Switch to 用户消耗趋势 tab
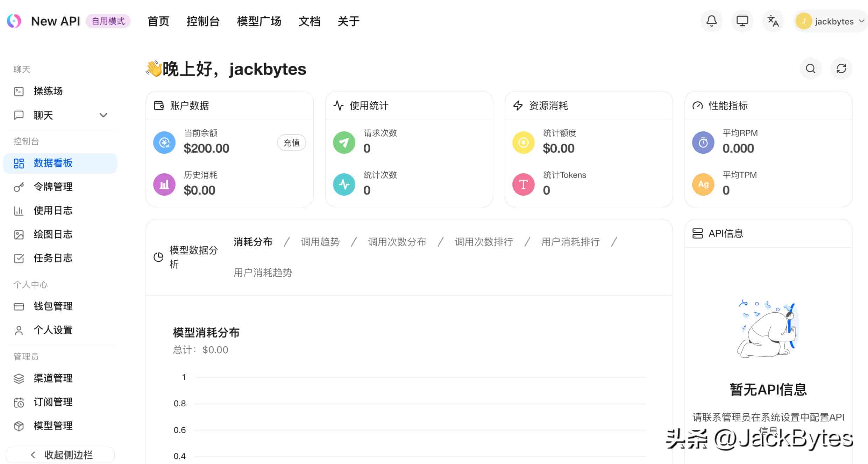This screenshot has height=464, width=868. [x=263, y=273]
